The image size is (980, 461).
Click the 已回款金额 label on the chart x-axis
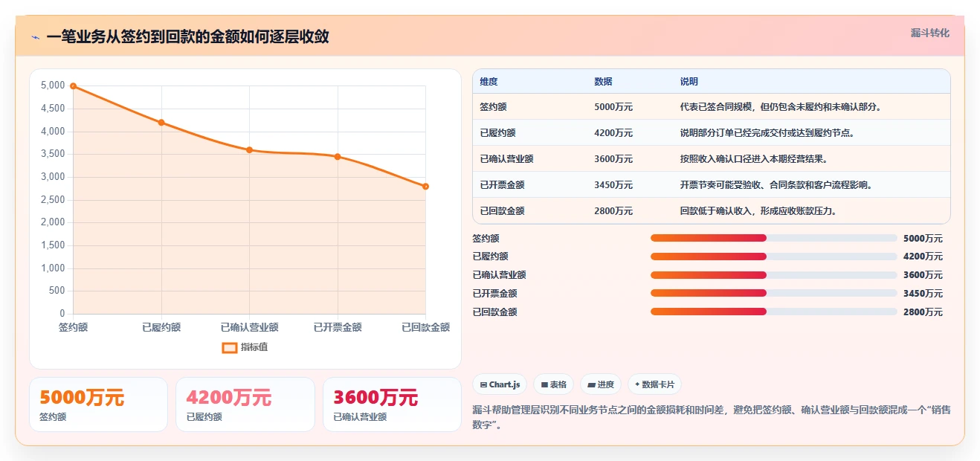[x=425, y=327]
